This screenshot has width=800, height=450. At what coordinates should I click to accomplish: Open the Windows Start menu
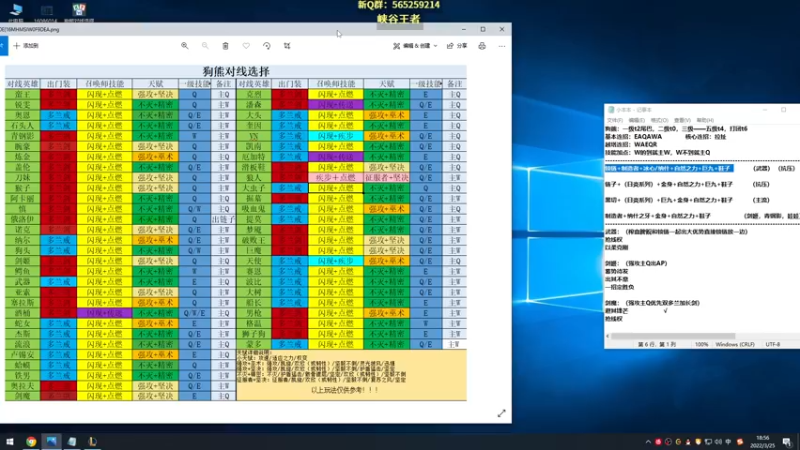point(10,441)
